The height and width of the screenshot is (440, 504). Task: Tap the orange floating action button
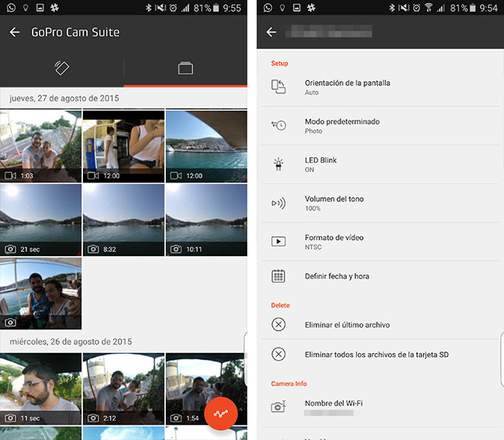click(221, 414)
